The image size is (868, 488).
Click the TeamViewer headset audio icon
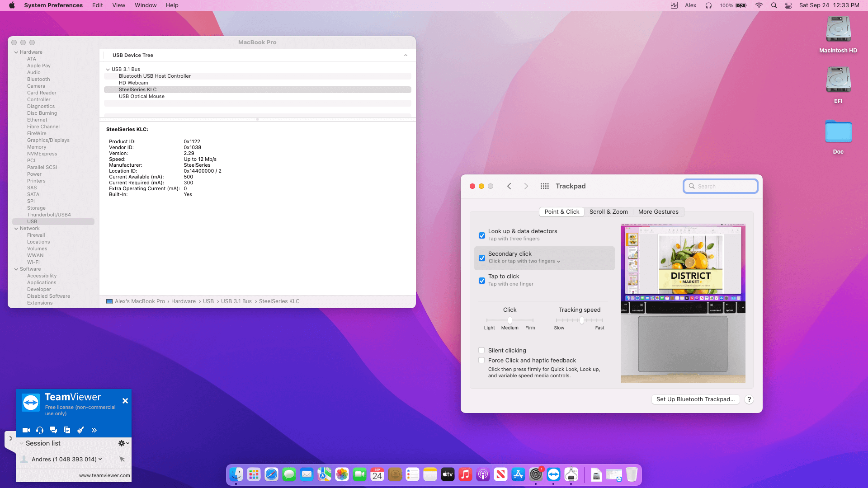(40, 430)
